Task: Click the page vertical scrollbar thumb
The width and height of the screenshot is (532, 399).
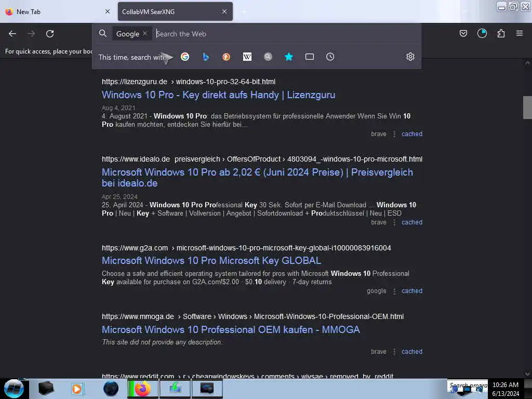Action: tap(527, 108)
